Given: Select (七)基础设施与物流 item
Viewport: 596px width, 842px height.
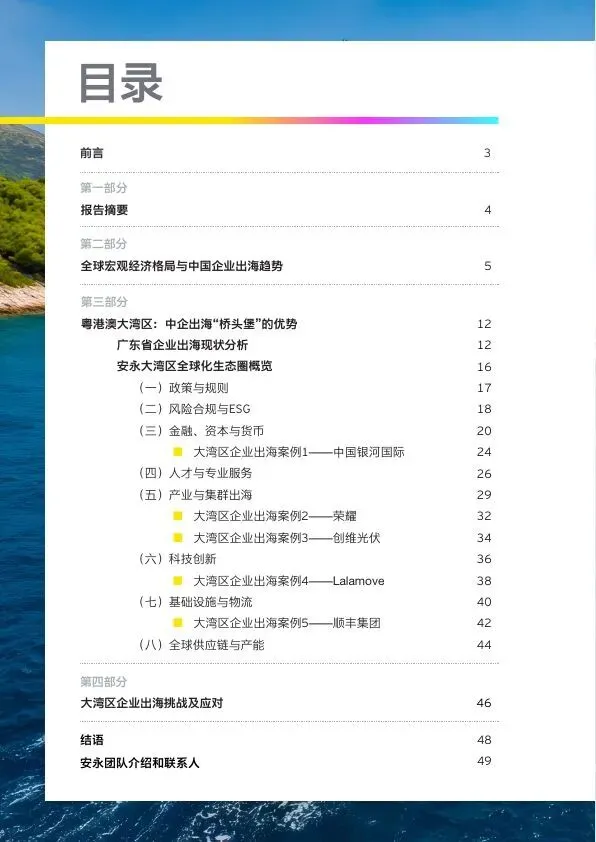Looking at the screenshot, I should (195, 602).
